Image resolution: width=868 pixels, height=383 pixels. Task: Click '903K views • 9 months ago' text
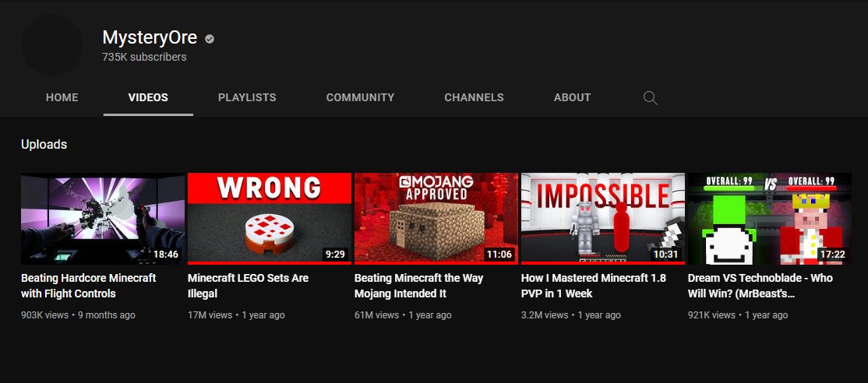[x=78, y=315]
